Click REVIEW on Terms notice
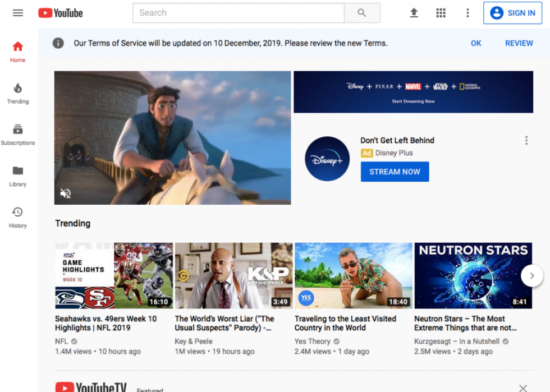Viewport: 550px width, 392px height. (x=519, y=43)
